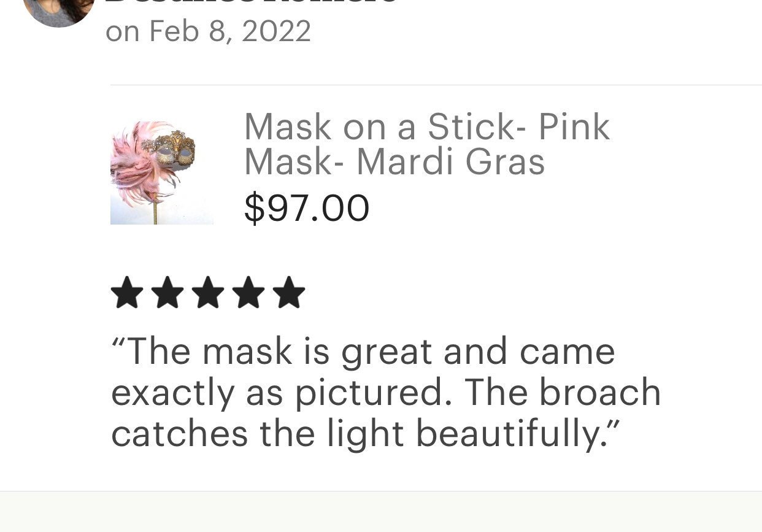Open the pink feather mask thumbnail

tap(162, 172)
